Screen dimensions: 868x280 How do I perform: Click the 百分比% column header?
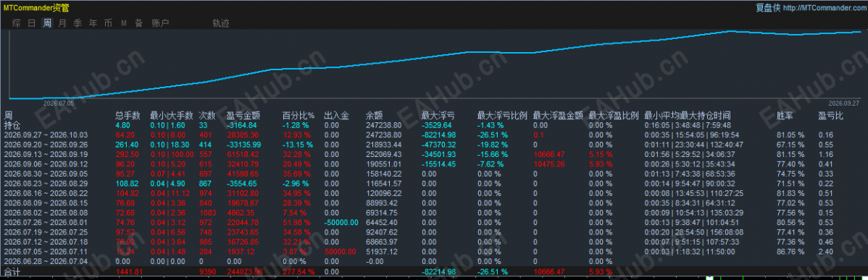(299, 116)
